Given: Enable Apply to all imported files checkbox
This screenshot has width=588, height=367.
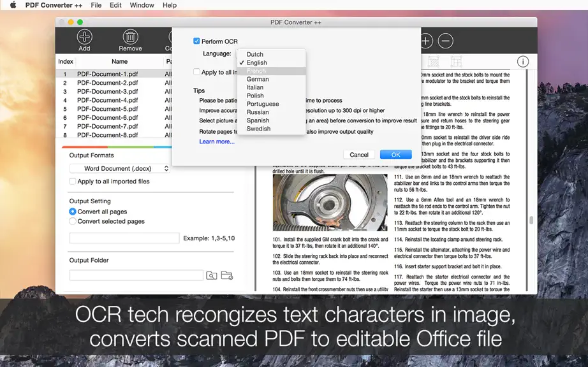Looking at the screenshot, I should coord(73,181).
